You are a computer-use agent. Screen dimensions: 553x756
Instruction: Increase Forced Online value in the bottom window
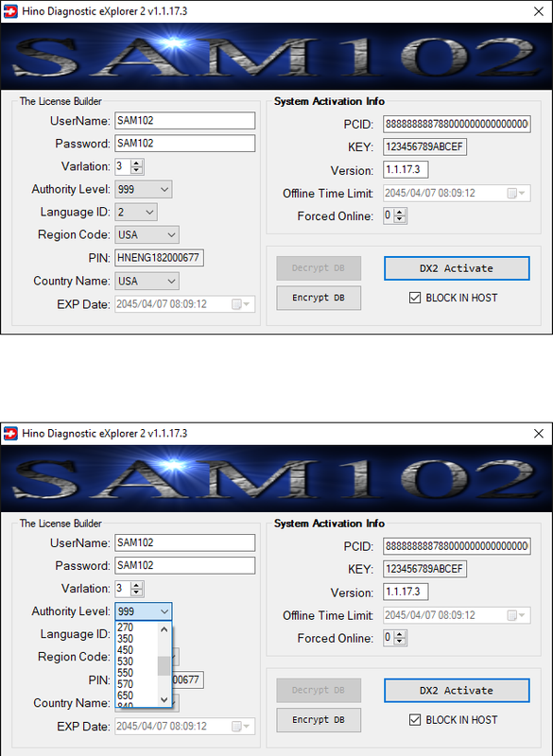[400, 635]
